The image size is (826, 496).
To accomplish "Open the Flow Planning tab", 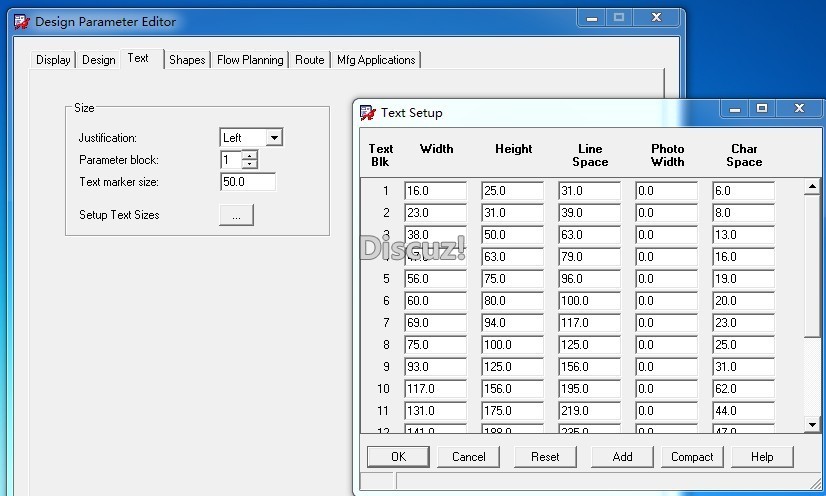I will tap(250, 60).
